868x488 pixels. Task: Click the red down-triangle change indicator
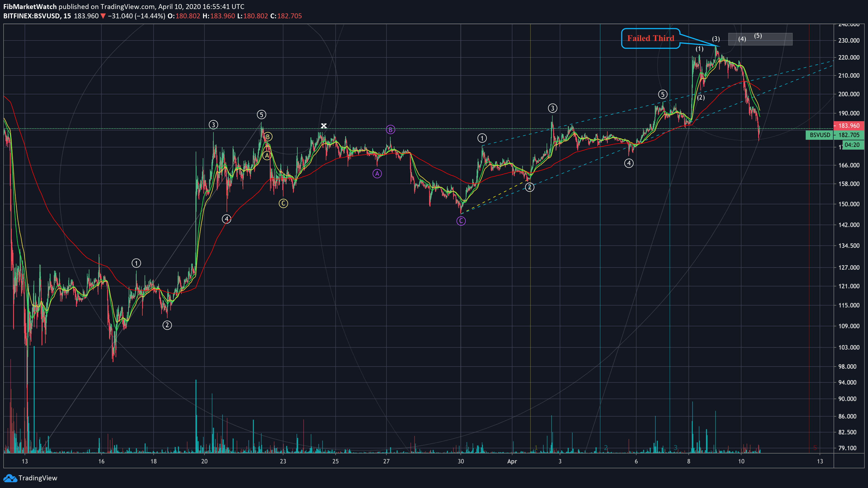tap(103, 16)
